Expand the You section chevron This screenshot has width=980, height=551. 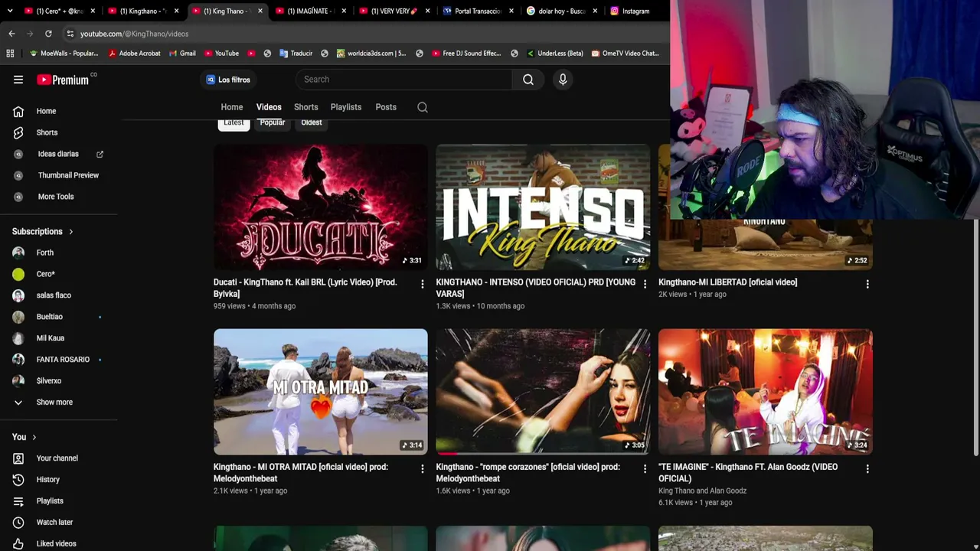(34, 437)
